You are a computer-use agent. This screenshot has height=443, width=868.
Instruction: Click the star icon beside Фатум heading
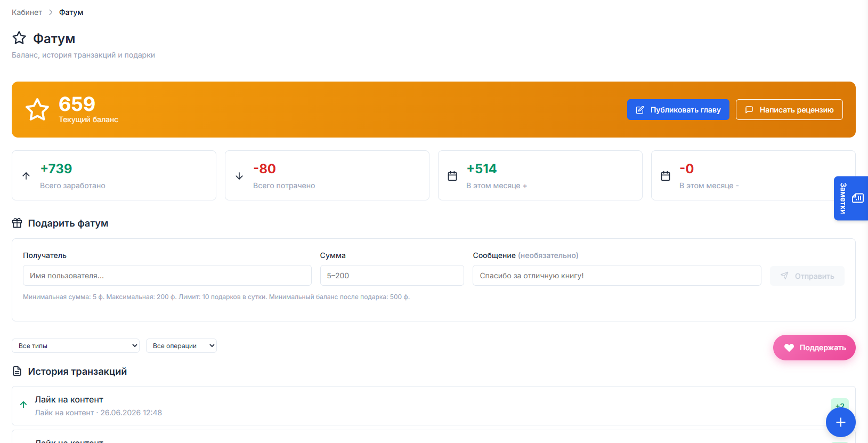pyautogui.click(x=19, y=38)
